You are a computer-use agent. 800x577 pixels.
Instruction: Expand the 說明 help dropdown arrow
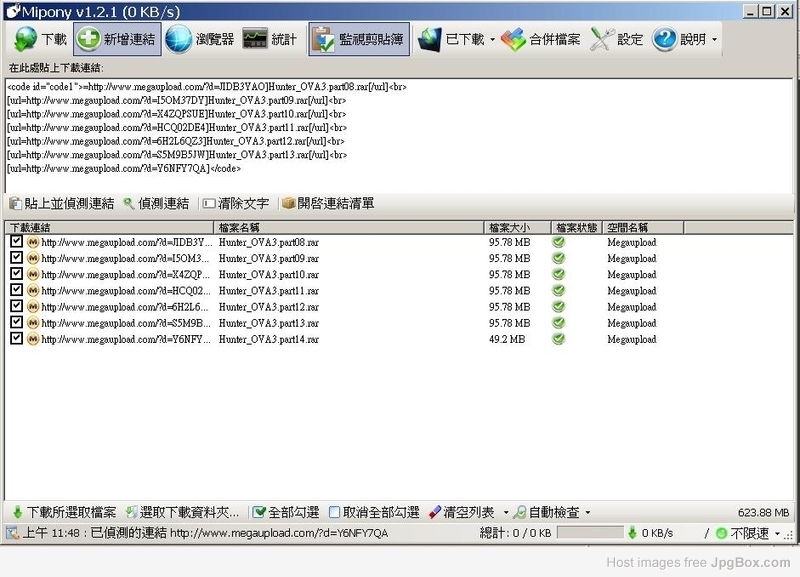[714, 40]
